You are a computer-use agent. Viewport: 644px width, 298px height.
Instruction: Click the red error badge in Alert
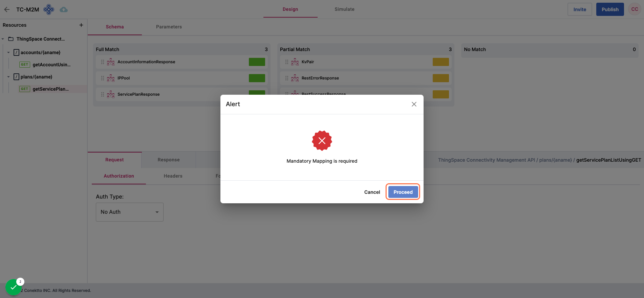pos(322,141)
